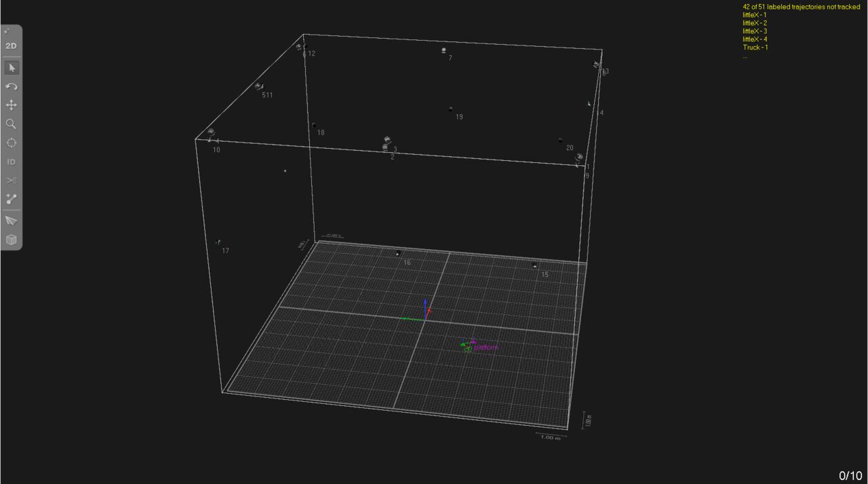This screenshot has height=484, width=868.
Task: Expand the ellipsis under the trajectory list
Action: click(x=745, y=56)
